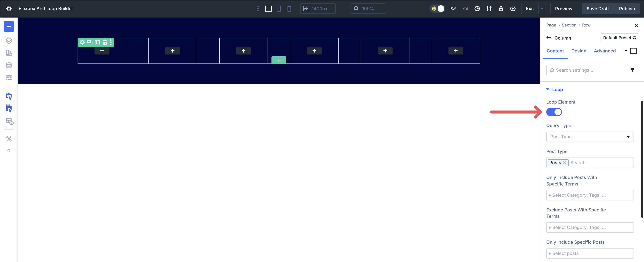Open the column settings gear in canvas

point(82,42)
